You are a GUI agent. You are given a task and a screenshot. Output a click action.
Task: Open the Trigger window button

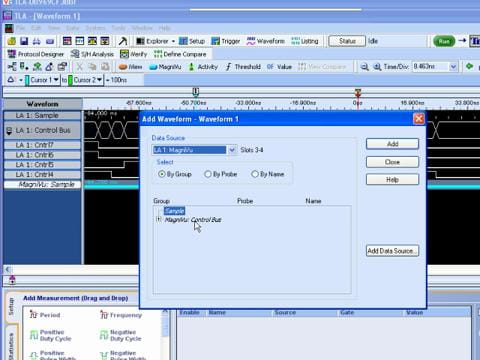(x=226, y=41)
